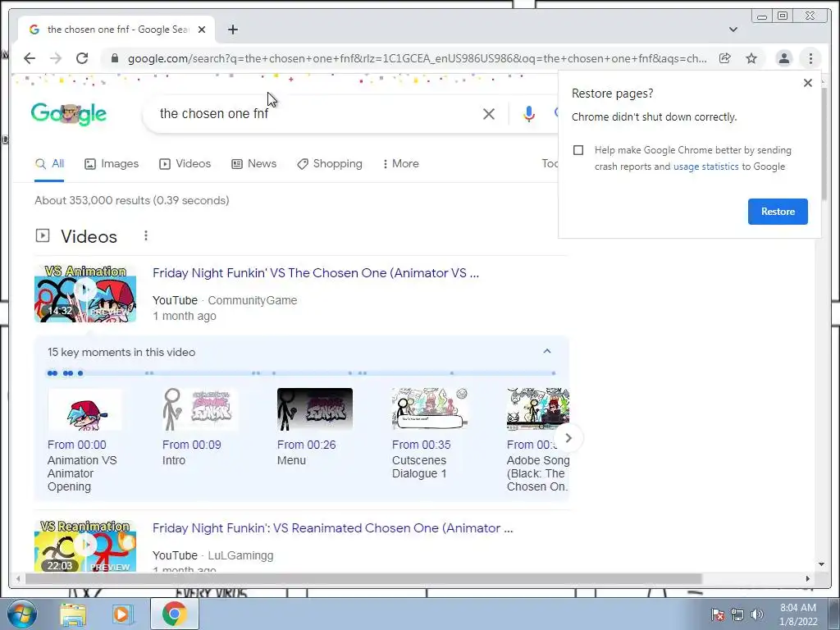Screen dimensions: 840x630
Task: Start voice search with microphone icon
Action: click(x=529, y=113)
